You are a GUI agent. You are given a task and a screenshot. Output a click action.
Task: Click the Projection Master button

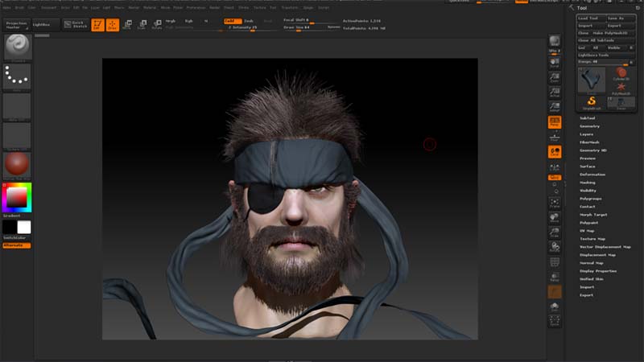point(16,25)
